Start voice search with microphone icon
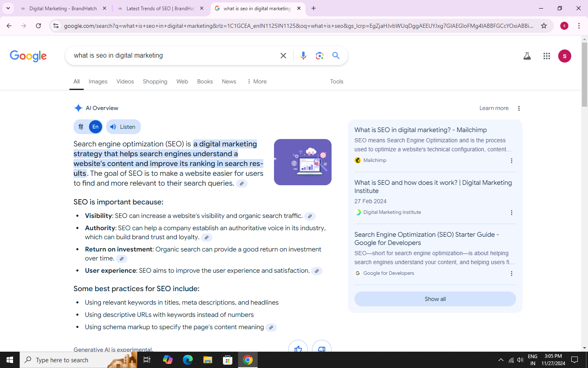The height and width of the screenshot is (368, 588). [x=303, y=56]
